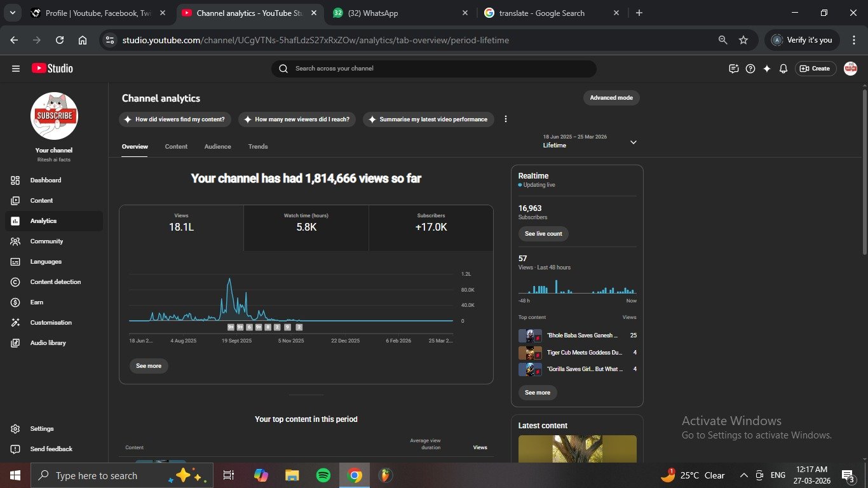Click See live count button
This screenshot has height=488, width=868.
click(x=543, y=234)
